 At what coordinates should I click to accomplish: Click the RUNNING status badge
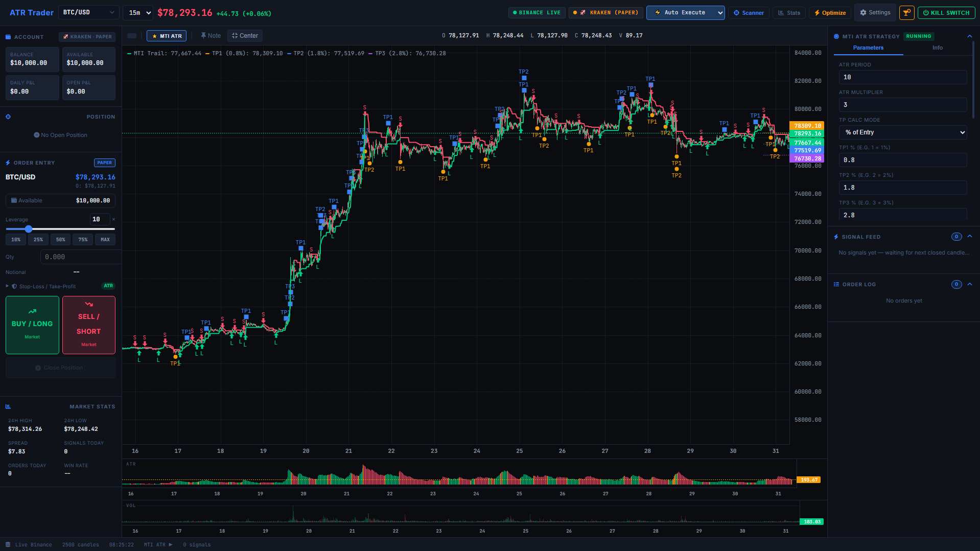point(919,36)
